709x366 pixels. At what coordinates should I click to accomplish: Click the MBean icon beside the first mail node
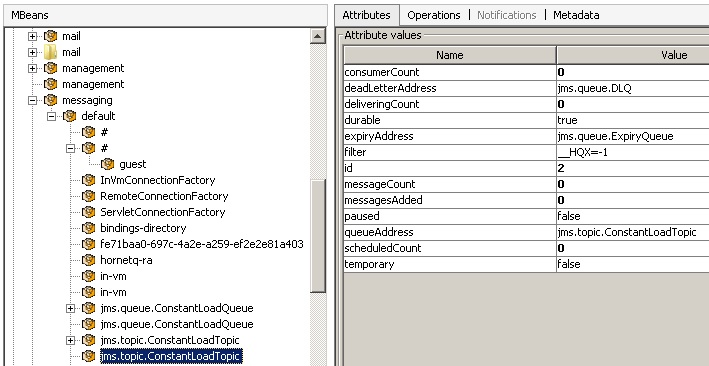coord(51,36)
